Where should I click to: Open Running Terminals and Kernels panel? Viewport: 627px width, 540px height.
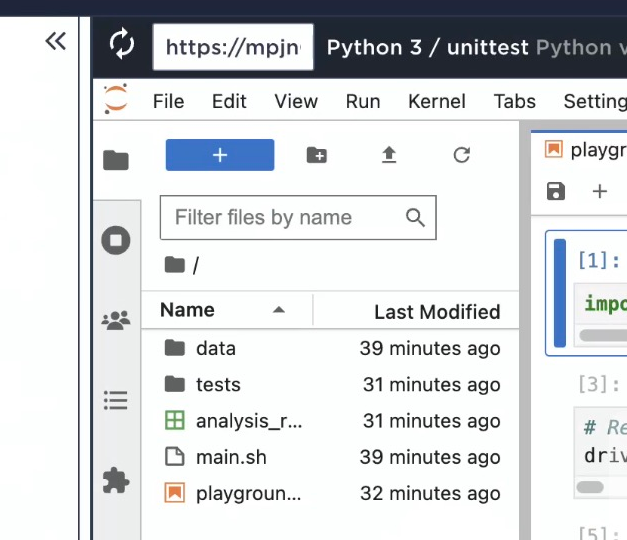point(116,240)
